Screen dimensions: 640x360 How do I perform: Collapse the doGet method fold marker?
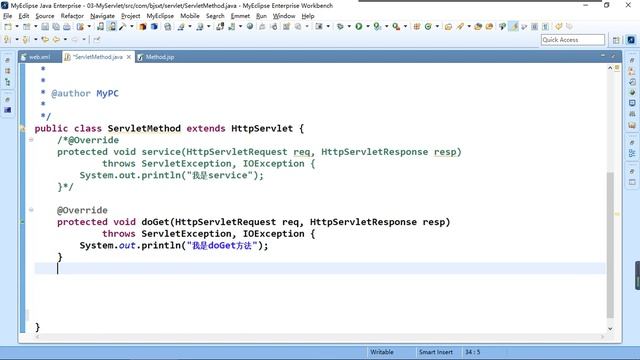[31, 210]
